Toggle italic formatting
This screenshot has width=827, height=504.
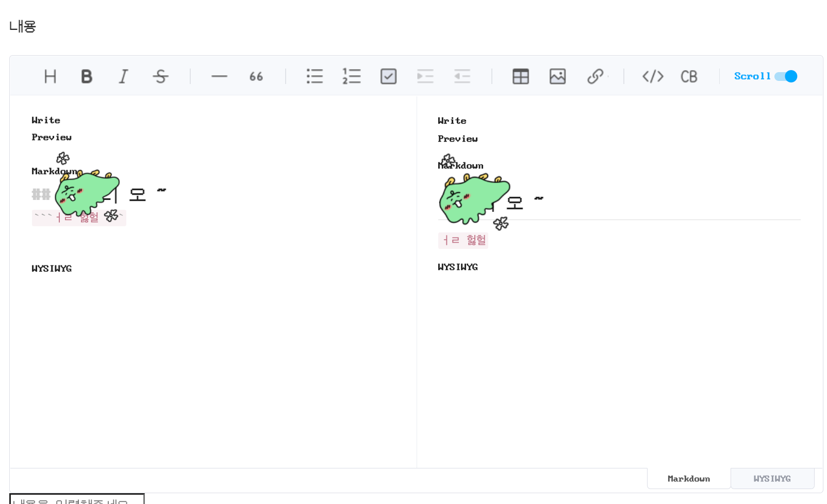point(123,76)
